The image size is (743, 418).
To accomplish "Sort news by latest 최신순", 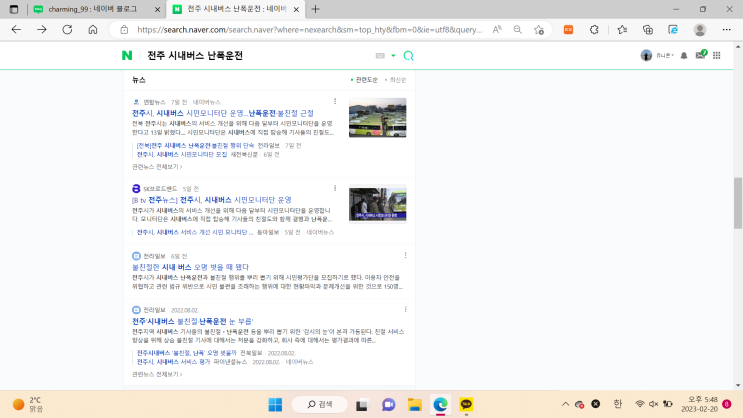I will (x=396, y=80).
